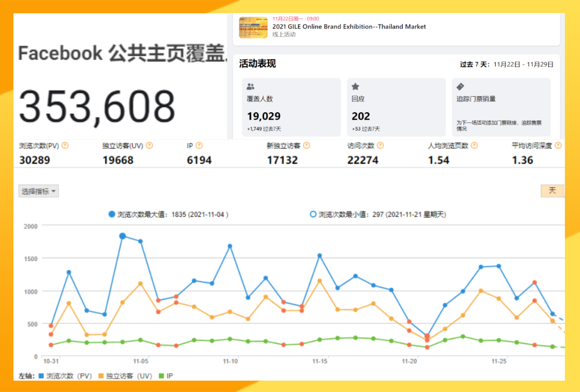Screen dimensions: 580x392
Task: Click help icon beside 访问次数
Action: 380,146
